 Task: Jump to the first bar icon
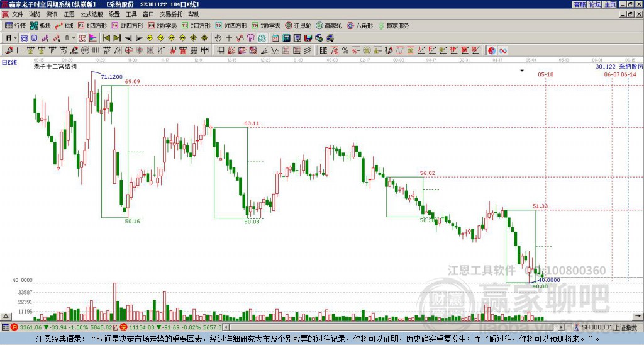(106, 38)
